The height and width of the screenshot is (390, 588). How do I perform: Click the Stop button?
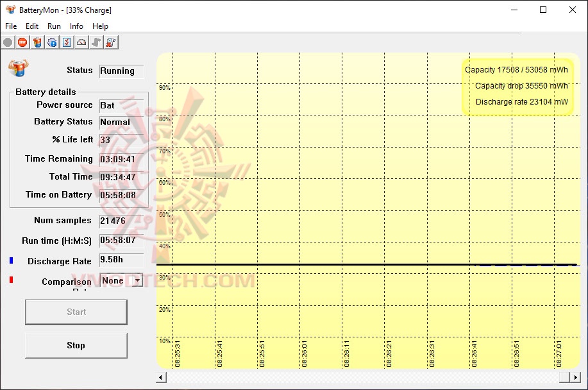click(76, 345)
